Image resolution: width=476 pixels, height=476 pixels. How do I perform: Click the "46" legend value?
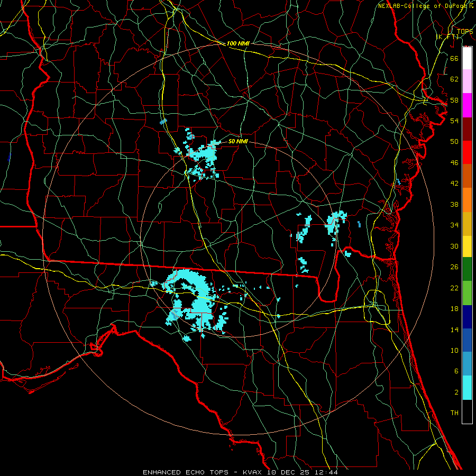tap(454, 163)
